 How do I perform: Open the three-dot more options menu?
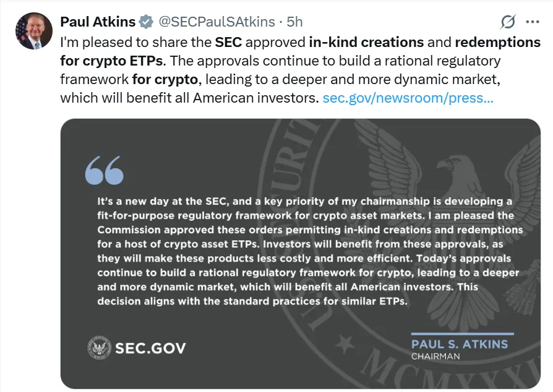pos(532,22)
